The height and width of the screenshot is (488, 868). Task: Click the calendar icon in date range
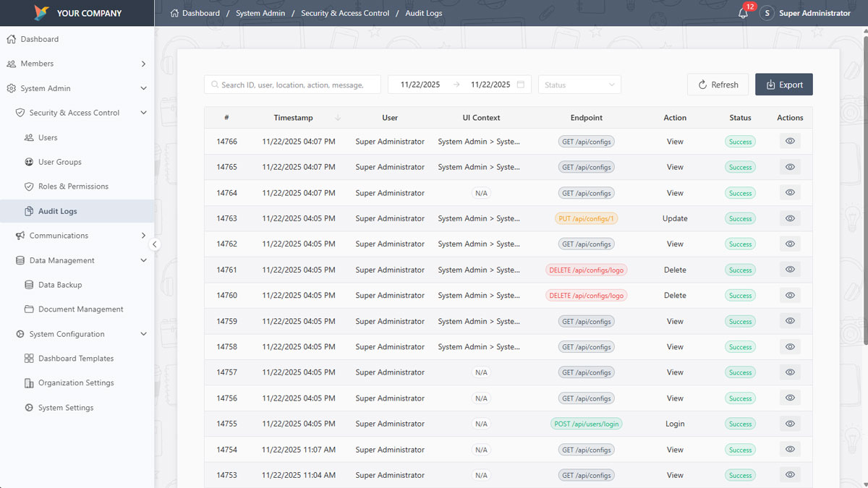coord(521,85)
